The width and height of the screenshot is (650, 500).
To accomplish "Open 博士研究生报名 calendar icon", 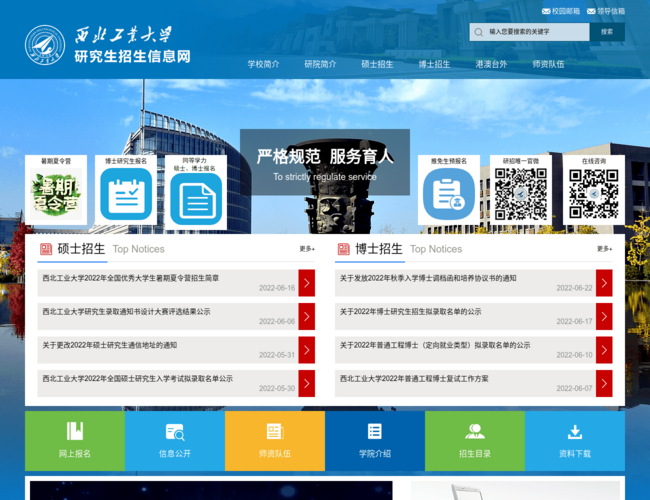I will 126,194.
